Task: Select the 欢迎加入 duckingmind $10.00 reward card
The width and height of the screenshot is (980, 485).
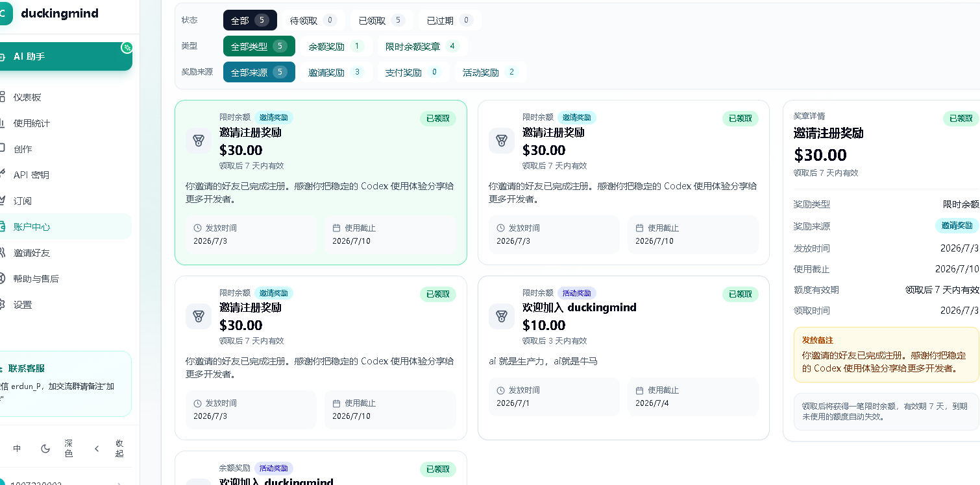Action: point(623,358)
